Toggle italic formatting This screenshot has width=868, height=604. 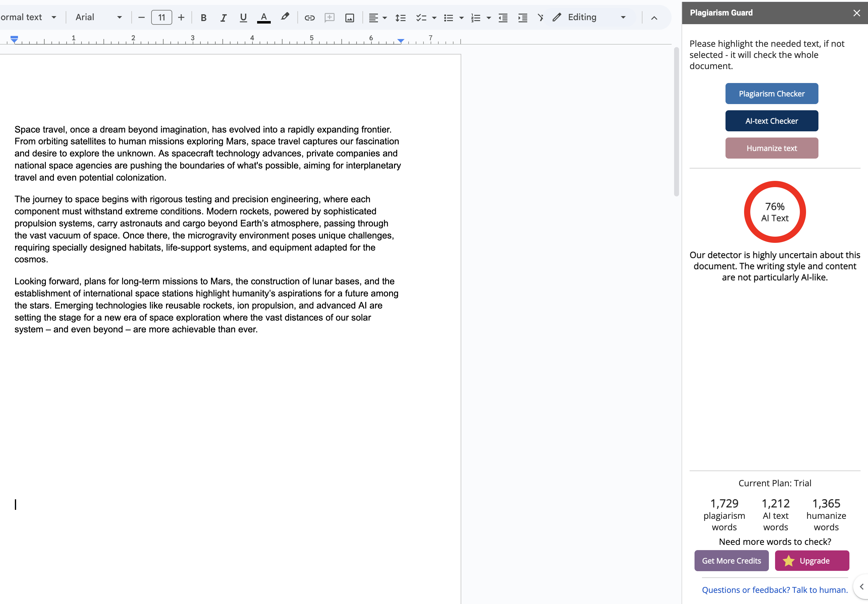point(223,17)
